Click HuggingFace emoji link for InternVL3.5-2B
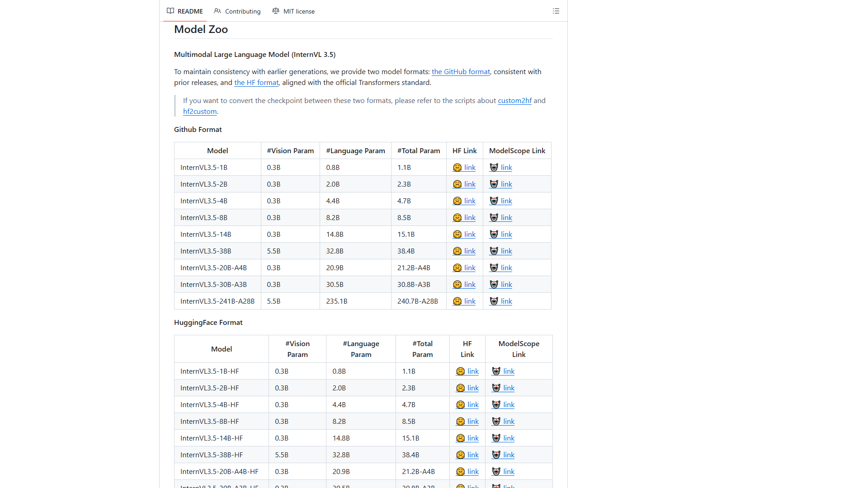 coord(464,184)
